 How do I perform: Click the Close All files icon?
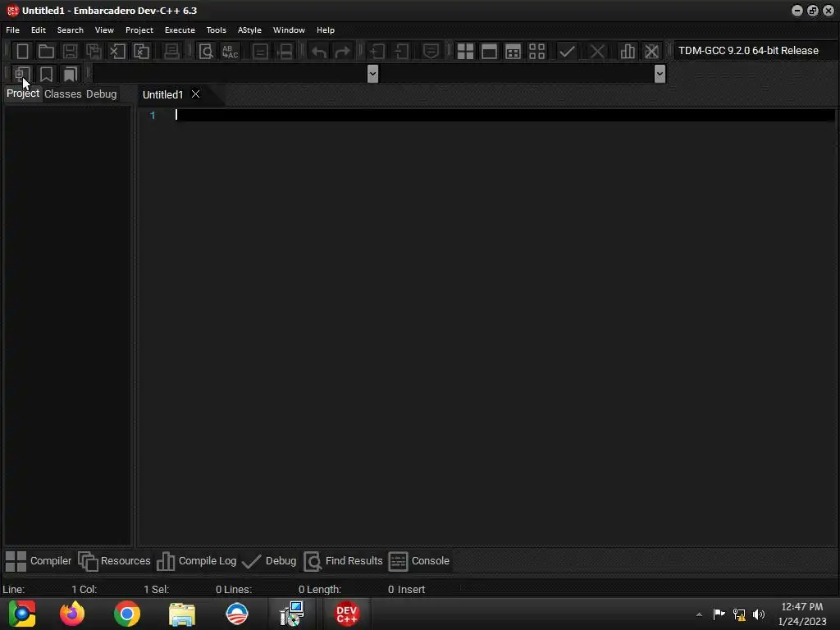pyautogui.click(x=141, y=52)
